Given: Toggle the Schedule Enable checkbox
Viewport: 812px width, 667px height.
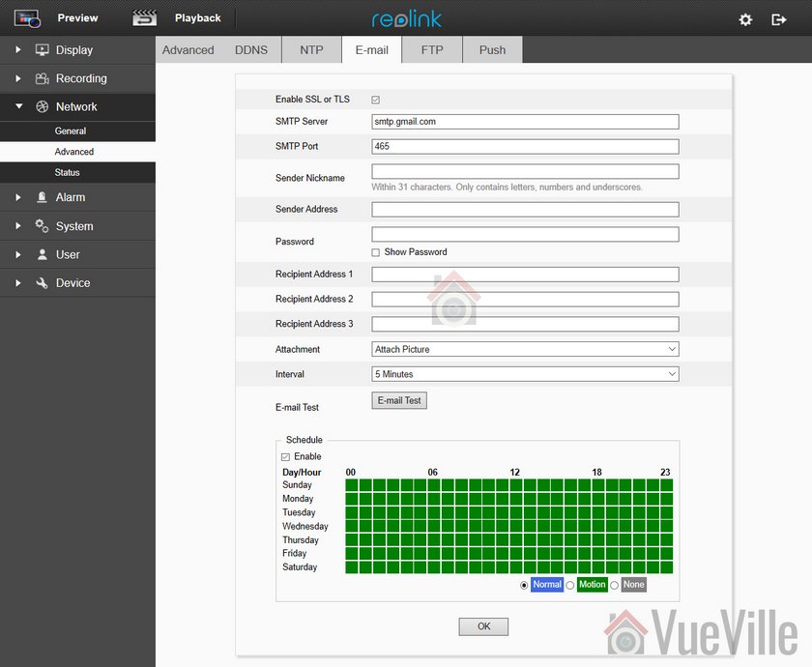Looking at the screenshot, I should [286, 455].
